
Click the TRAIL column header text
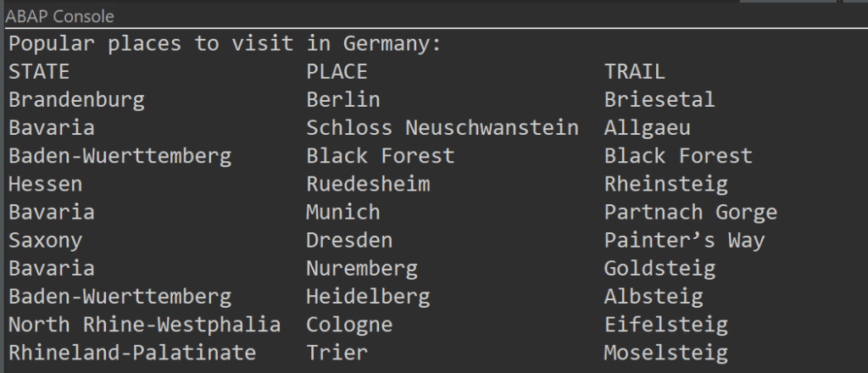pyautogui.click(x=634, y=71)
